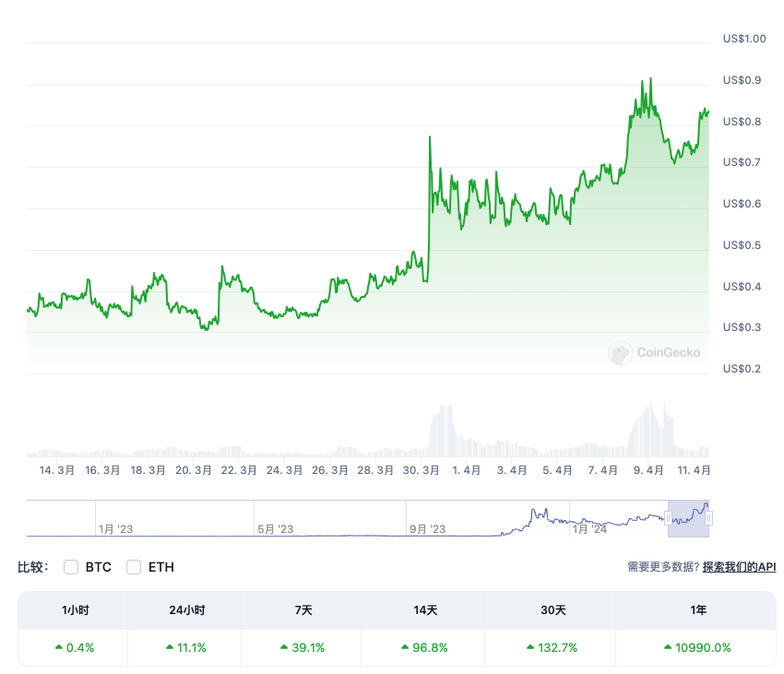Select the 1年 column header
The image size is (784, 674).
tap(697, 610)
